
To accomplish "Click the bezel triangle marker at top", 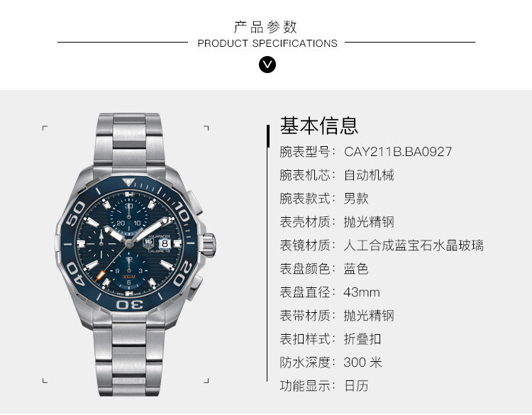I will [x=128, y=182].
